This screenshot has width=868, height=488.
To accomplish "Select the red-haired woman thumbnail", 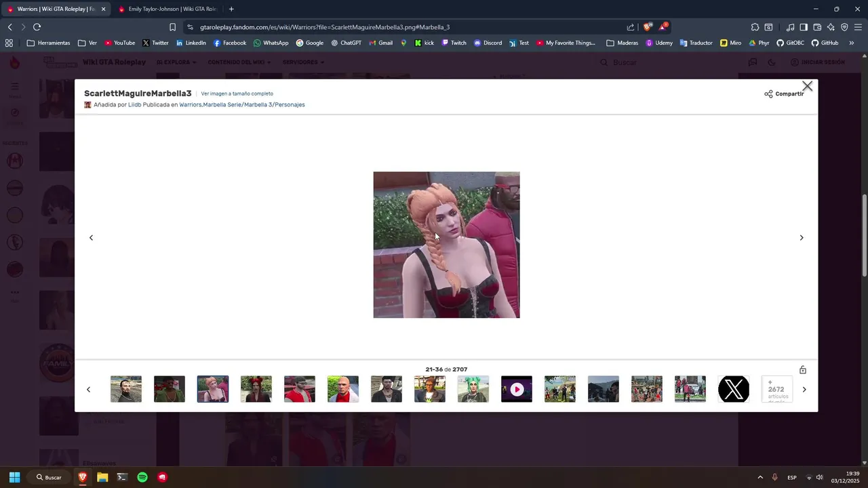I will coord(256,389).
